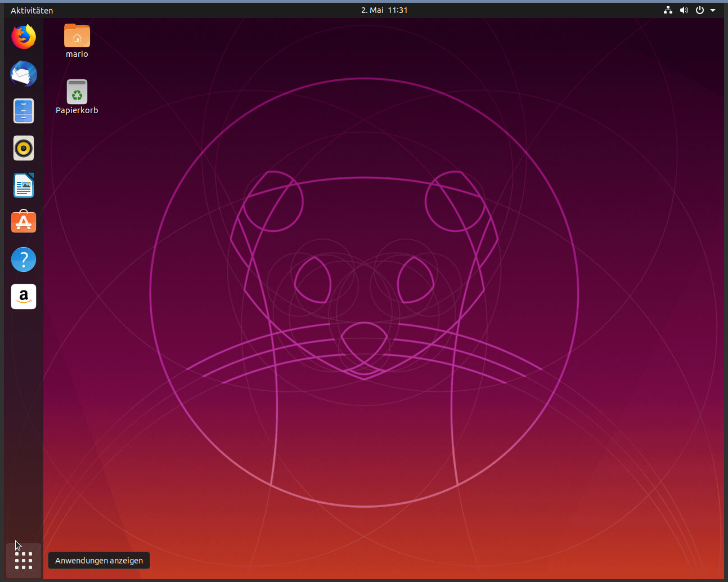This screenshot has height=582, width=728.
Task: Open the Files manager dock icon
Action: point(24,111)
